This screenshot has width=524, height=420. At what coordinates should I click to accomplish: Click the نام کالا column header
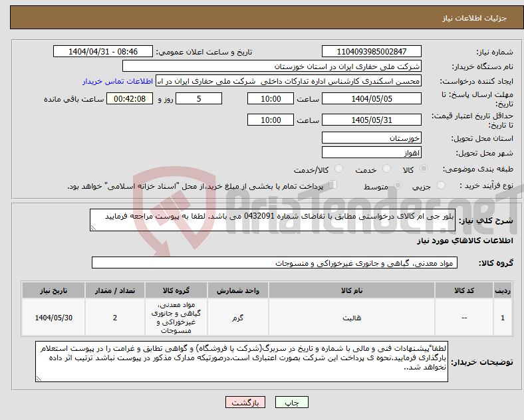coord(352,290)
